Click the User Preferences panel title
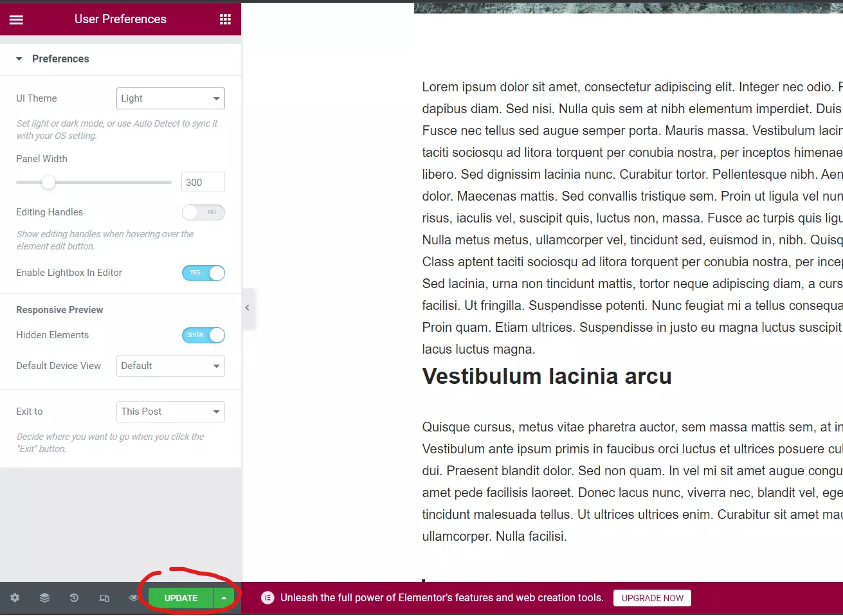Image resolution: width=843 pixels, height=616 pixels. [120, 19]
